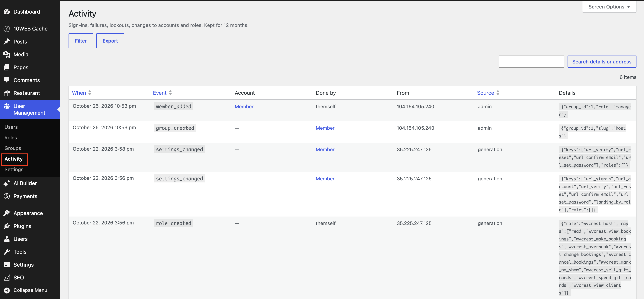Open the Dashboard gauge icon
The height and width of the screenshot is (299, 644).
[7, 11]
